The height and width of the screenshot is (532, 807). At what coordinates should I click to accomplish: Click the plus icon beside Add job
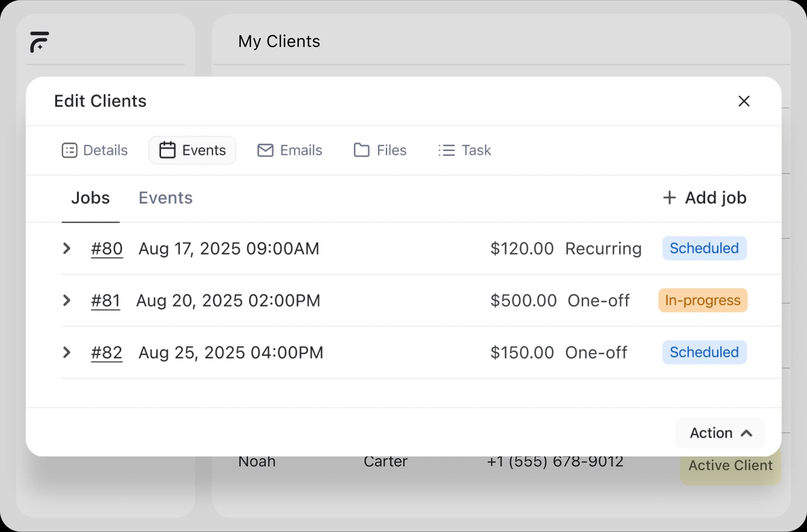pos(669,198)
